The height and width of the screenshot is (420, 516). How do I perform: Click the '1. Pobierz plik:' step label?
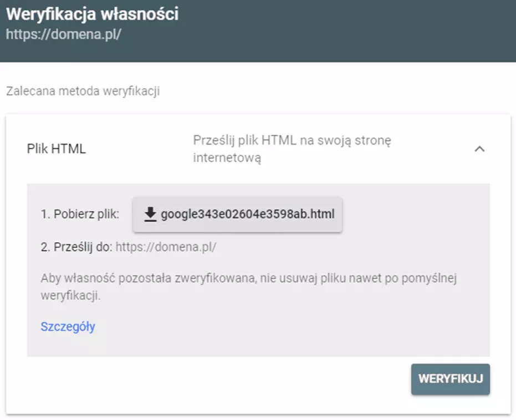80,214
